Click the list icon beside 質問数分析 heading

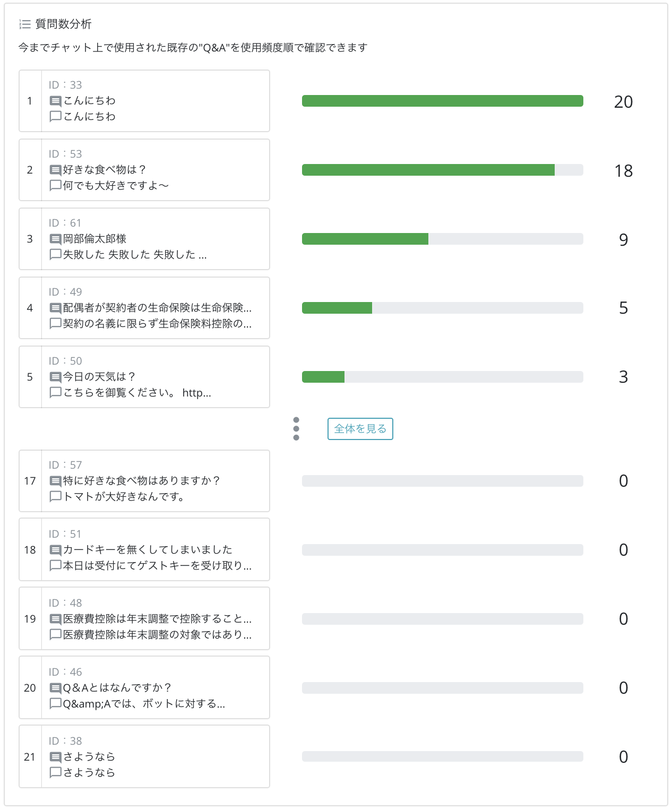(24, 24)
